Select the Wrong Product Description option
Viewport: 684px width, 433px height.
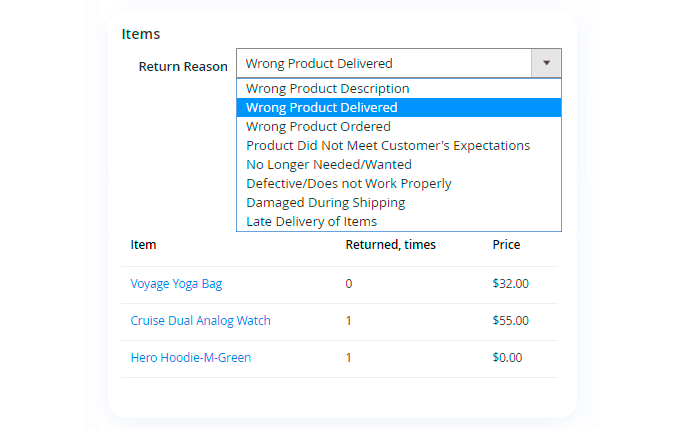(x=327, y=89)
